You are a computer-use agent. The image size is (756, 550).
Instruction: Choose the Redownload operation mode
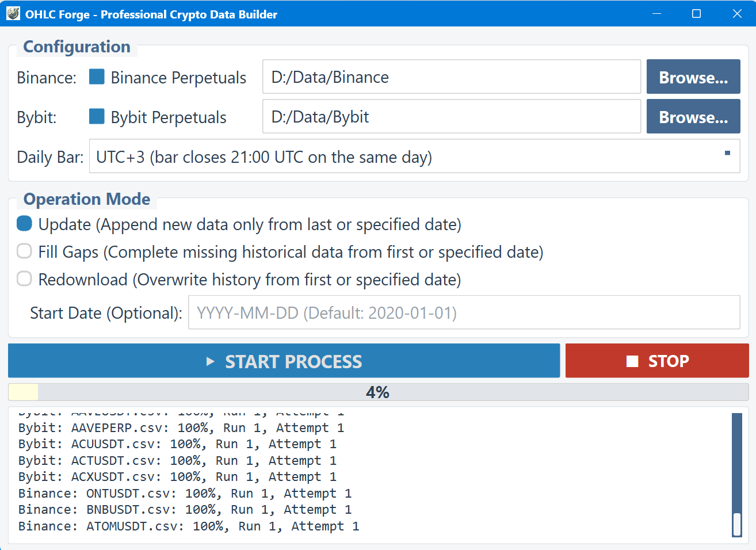click(24, 279)
